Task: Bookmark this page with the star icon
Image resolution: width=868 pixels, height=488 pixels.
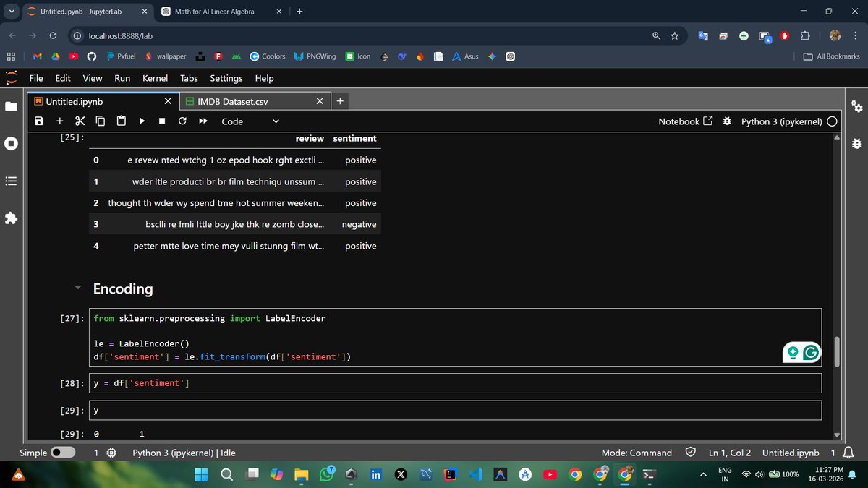Action: [674, 35]
